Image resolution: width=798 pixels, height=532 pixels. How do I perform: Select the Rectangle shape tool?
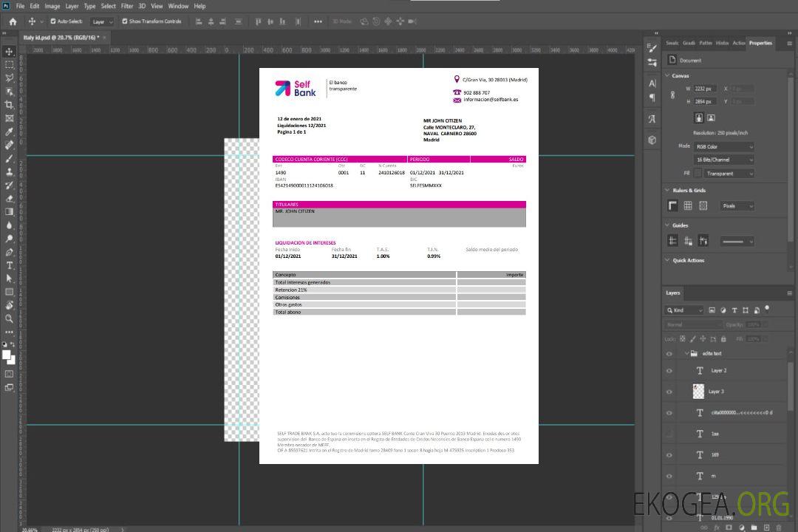[9, 292]
